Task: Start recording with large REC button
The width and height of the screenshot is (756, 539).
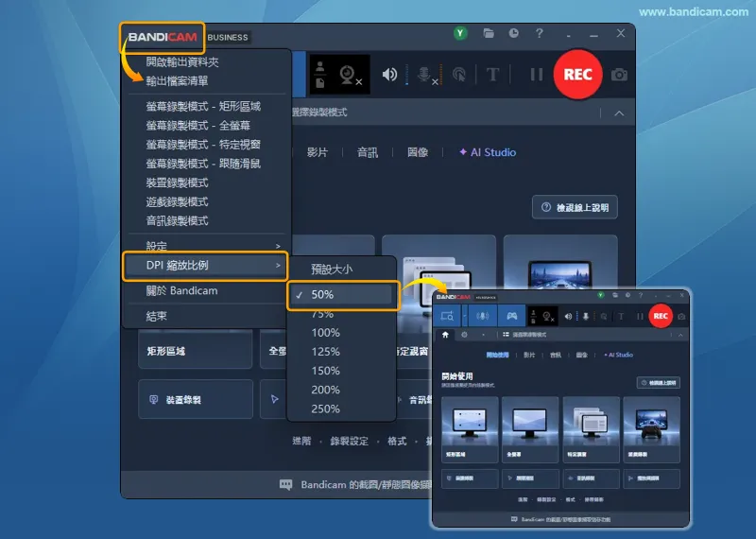Action: 577,75
